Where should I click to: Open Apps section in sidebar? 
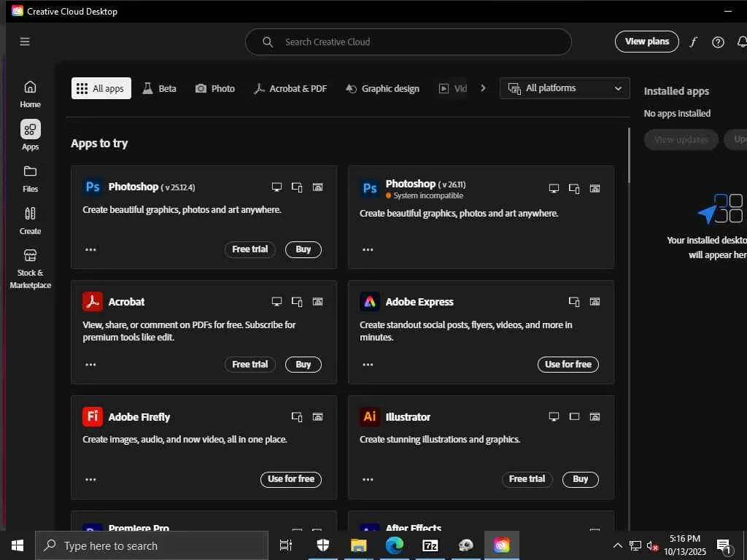[30, 135]
